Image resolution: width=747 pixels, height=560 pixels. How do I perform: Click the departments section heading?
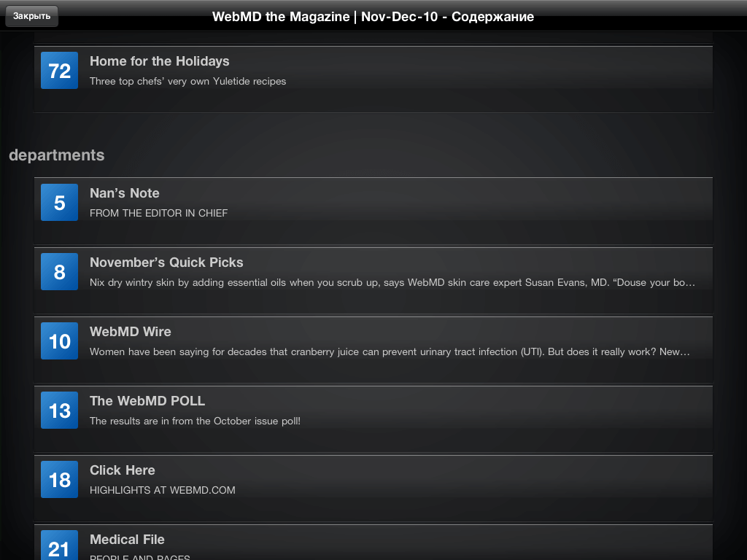tap(57, 155)
